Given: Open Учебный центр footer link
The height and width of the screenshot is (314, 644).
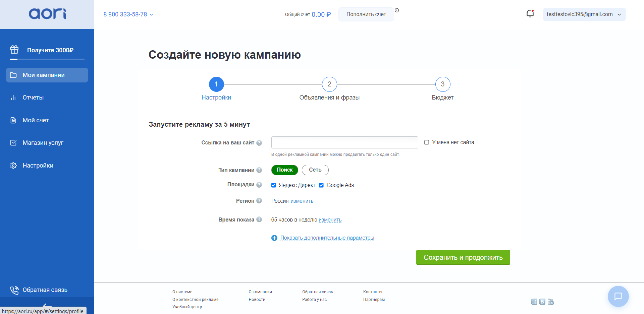Looking at the screenshot, I should click(x=187, y=307).
